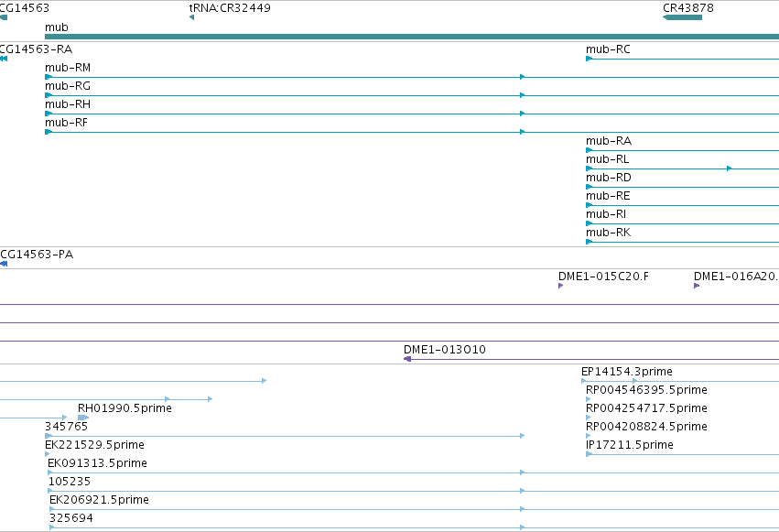Click the DME1-016A20 feature marker
The image size is (779, 532).
point(697,286)
